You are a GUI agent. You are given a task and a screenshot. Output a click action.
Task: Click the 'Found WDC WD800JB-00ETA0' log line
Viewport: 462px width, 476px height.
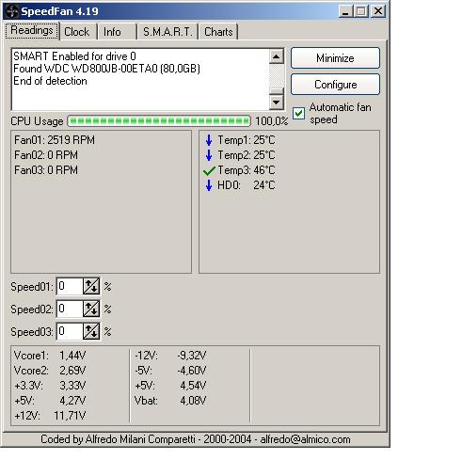[106, 69]
